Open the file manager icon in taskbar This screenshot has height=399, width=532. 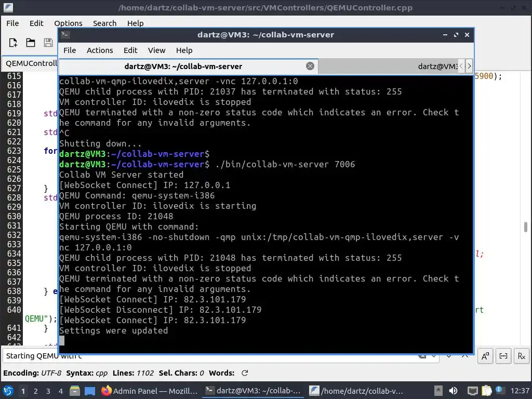point(75,391)
